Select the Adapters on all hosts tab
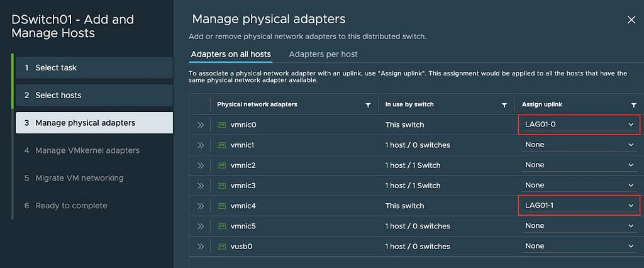Screen dimensions: 644x268 [x=231, y=54]
